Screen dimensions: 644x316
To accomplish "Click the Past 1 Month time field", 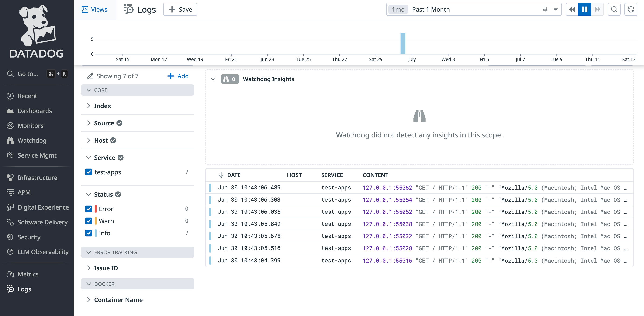I will pos(474,10).
